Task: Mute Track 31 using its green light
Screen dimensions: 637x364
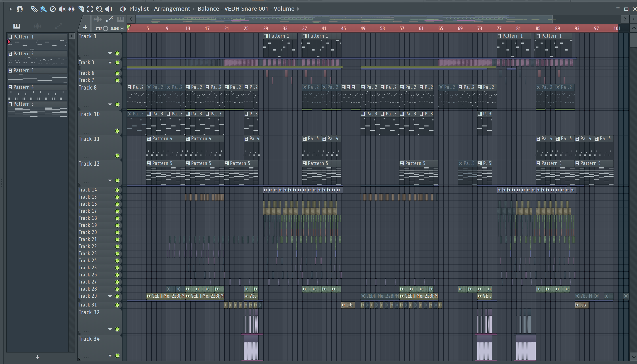Action: pos(117,305)
